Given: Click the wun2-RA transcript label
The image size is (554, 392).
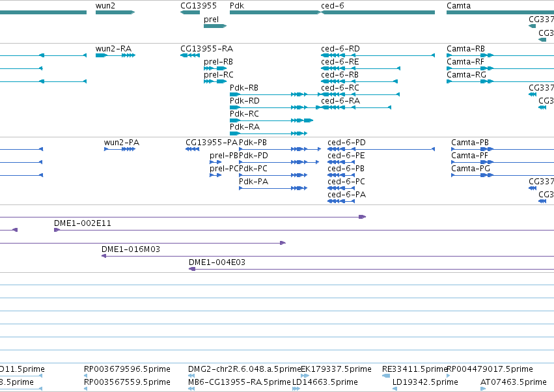Looking at the screenshot, I should [x=113, y=48].
